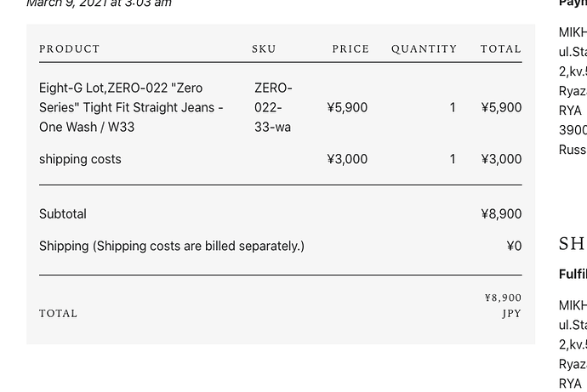Click the ZERO-022-33-wa SKU text
Screen dimensions: 587x392
click(x=273, y=107)
